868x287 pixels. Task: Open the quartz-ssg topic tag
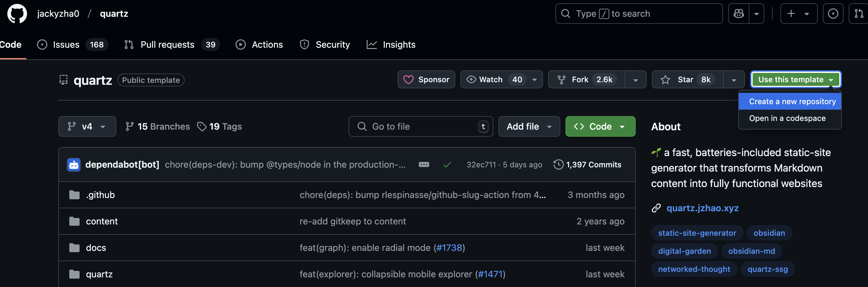[x=767, y=269]
